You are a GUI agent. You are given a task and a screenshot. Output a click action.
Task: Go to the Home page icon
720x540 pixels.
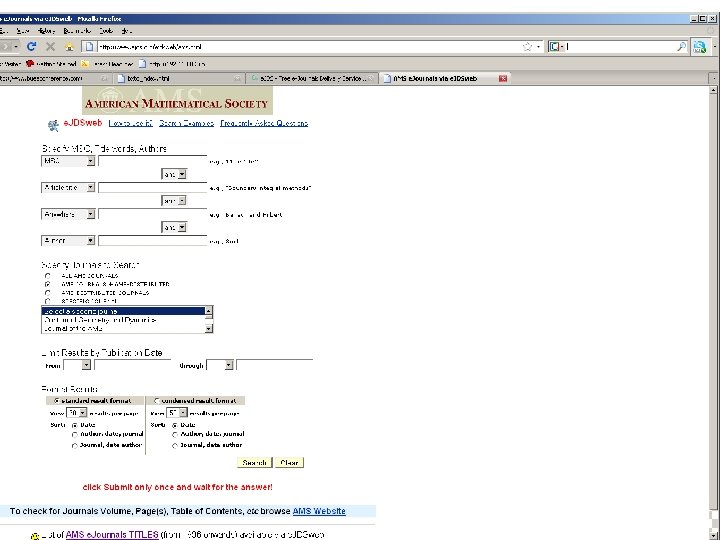point(69,46)
